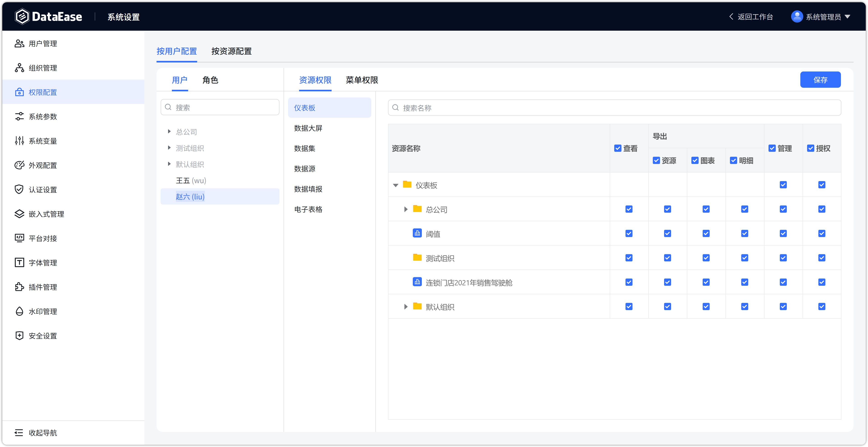Focus the 搜索名称 input field

pyautogui.click(x=614, y=107)
